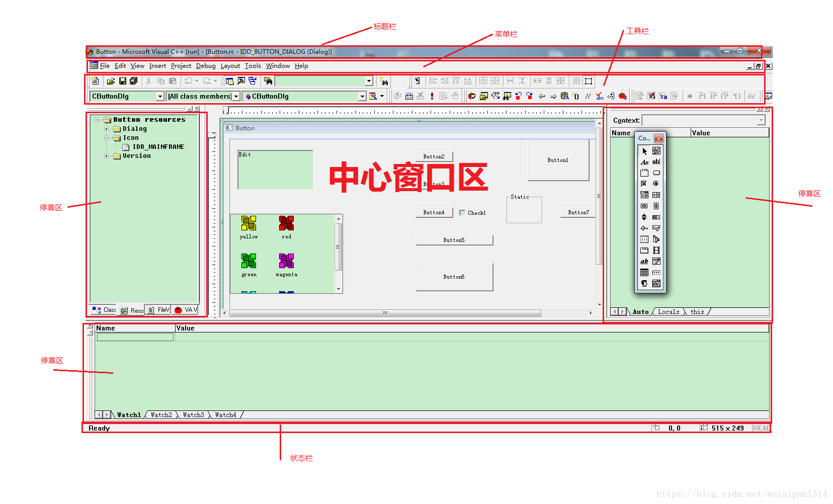The height and width of the screenshot is (504, 833).
Task: Open the CButtonDlg member function dropdown
Action: tap(362, 96)
